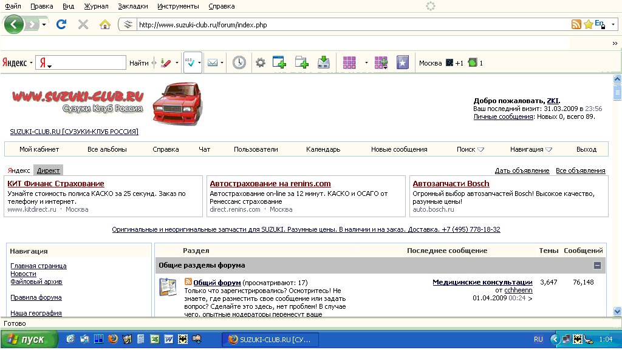Go to the home page icon
Viewport: 622px width, 364px height.
(x=105, y=24)
